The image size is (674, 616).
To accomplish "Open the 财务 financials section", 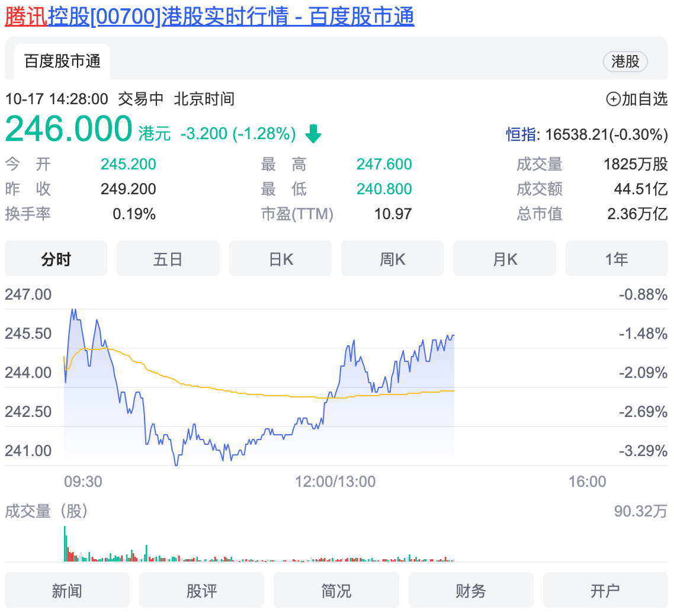I will pyautogui.click(x=471, y=591).
